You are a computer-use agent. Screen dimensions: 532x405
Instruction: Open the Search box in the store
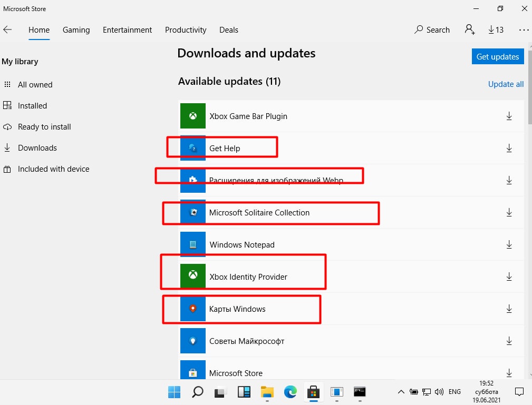(x=432, y=30)
